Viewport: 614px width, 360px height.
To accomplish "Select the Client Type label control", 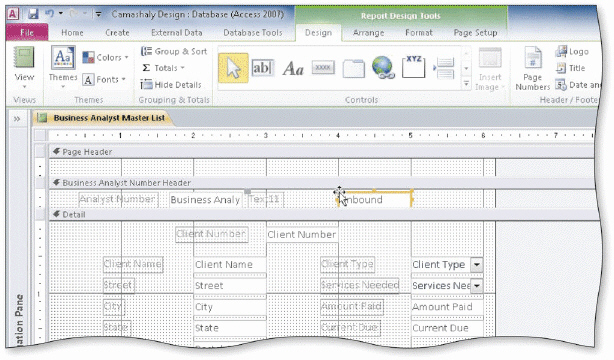I will click(347, 264).
